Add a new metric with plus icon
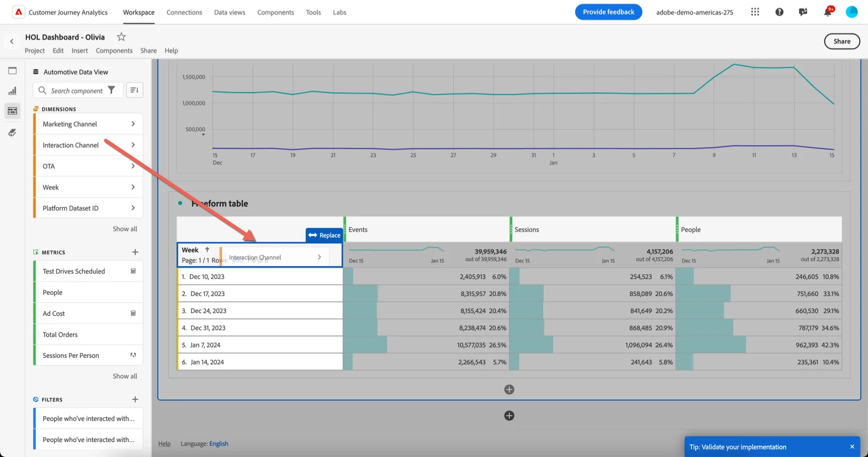This screenshot has width=868, height=457. click(135, 252)
